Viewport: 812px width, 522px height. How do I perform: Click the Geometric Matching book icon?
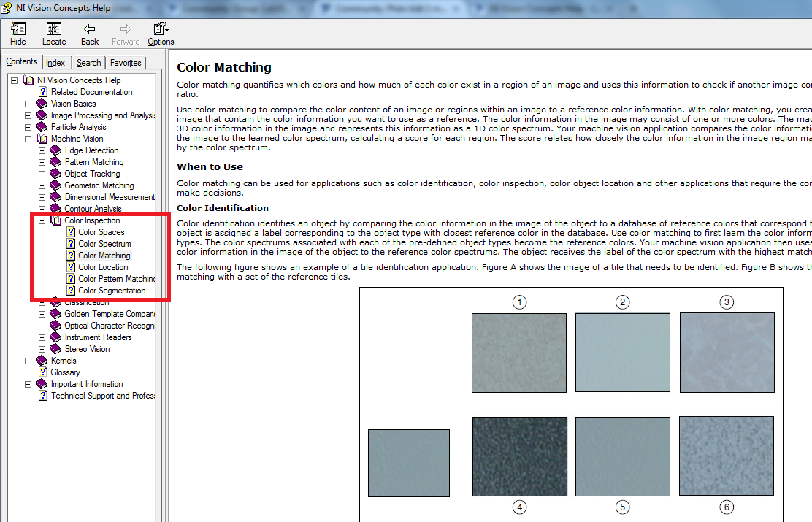(55, 185)
